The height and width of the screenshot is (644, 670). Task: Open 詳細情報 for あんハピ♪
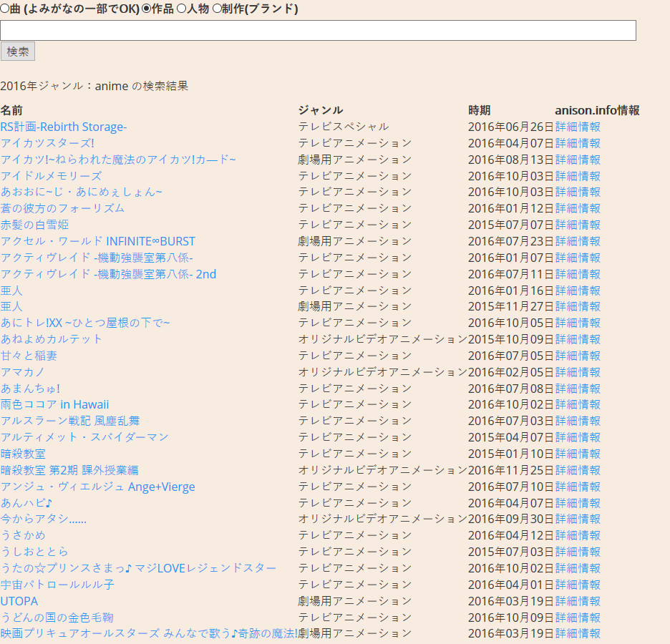pos(578,503)
